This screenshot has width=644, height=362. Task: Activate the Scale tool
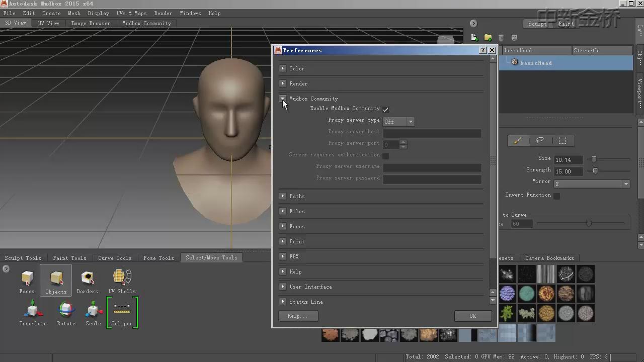coord(93,313)
